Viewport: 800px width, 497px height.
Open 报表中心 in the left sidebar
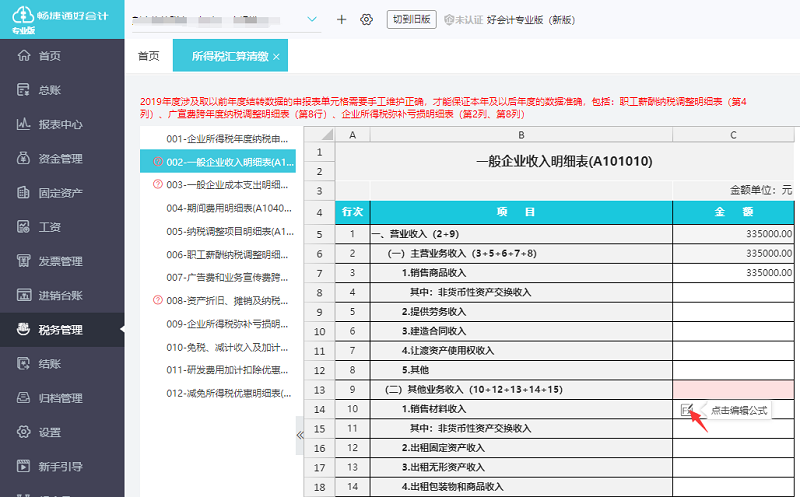[x=59, y=125]
